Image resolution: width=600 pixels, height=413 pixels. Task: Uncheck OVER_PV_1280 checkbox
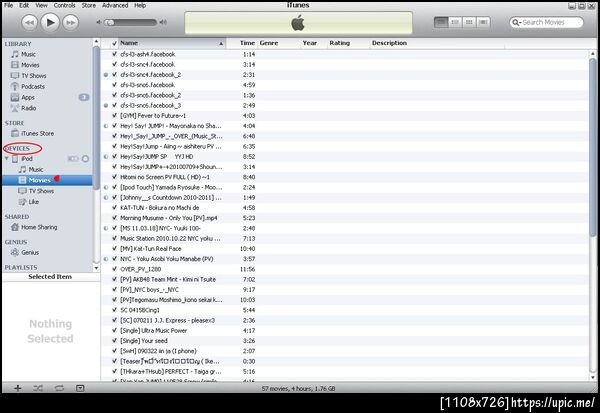pos(114,269)
